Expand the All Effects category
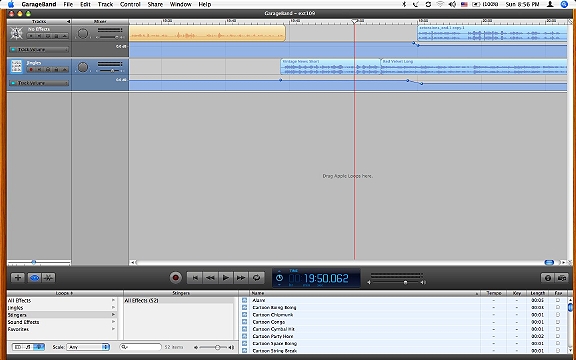This screenshot has width=576, height=360. click(113, 300)
